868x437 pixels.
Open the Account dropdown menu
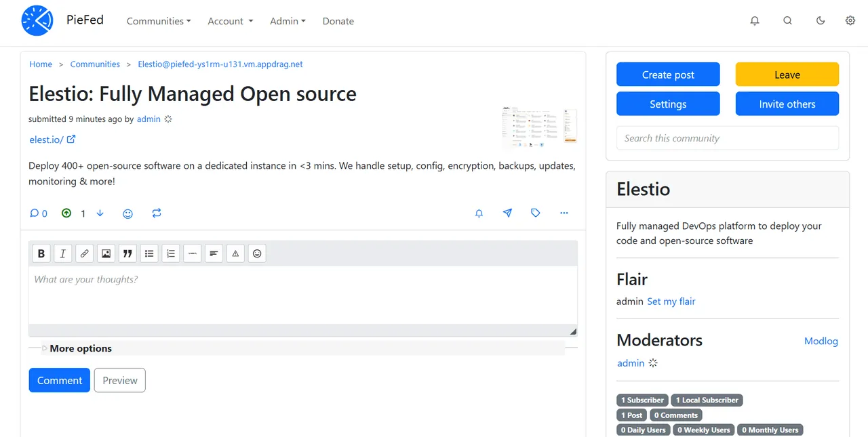pyautogui.click(x=231, y=21)
